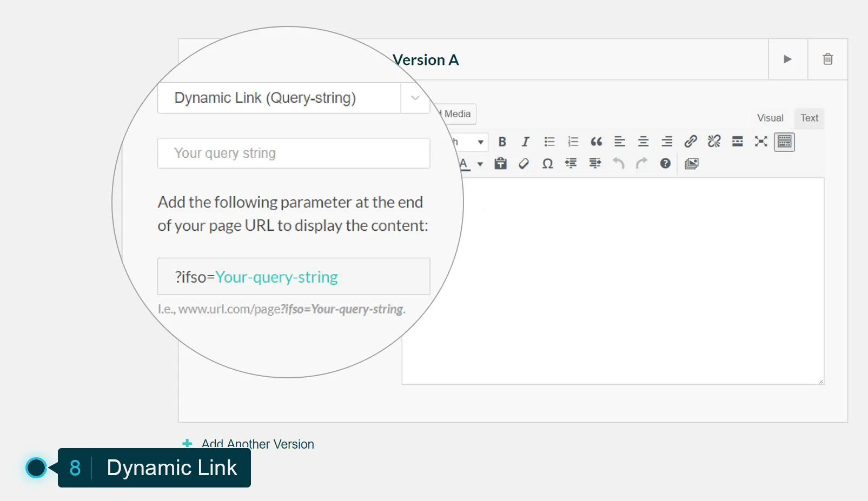The image size is (868, 501).
Task: Insert a hyperlink
Action: point(691,142)
